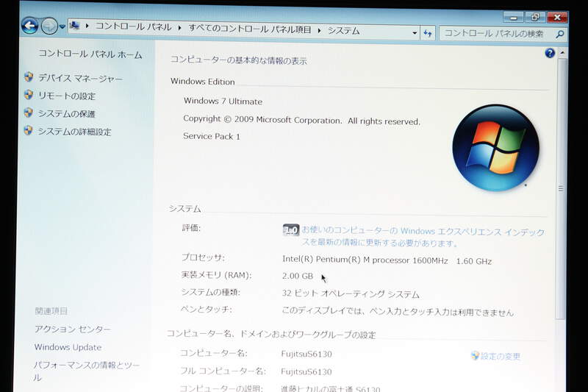Minimize the System window
The image size is (588, 392).
click(513, 18)
